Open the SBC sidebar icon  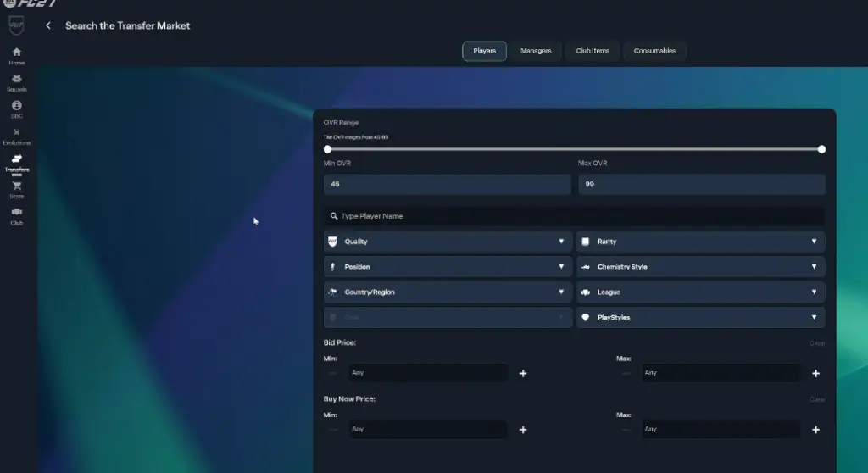pyautogui.click(x=17, y=105)
